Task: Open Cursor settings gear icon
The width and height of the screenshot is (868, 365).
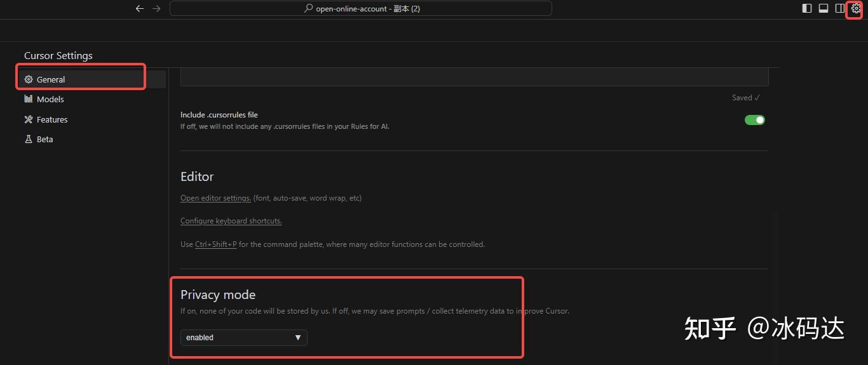Action: 855,8
